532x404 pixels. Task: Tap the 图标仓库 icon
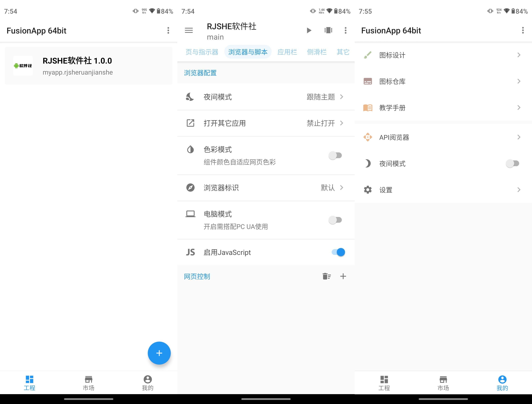367,81
